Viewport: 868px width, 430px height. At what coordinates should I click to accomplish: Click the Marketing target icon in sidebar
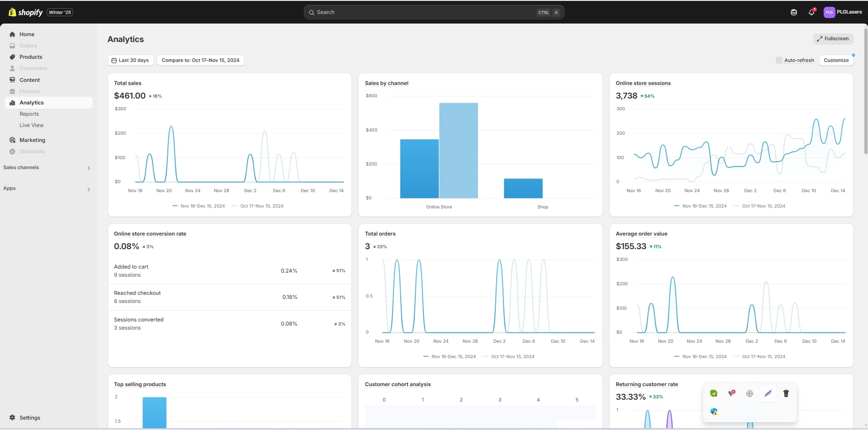click(x=12, y=140)
